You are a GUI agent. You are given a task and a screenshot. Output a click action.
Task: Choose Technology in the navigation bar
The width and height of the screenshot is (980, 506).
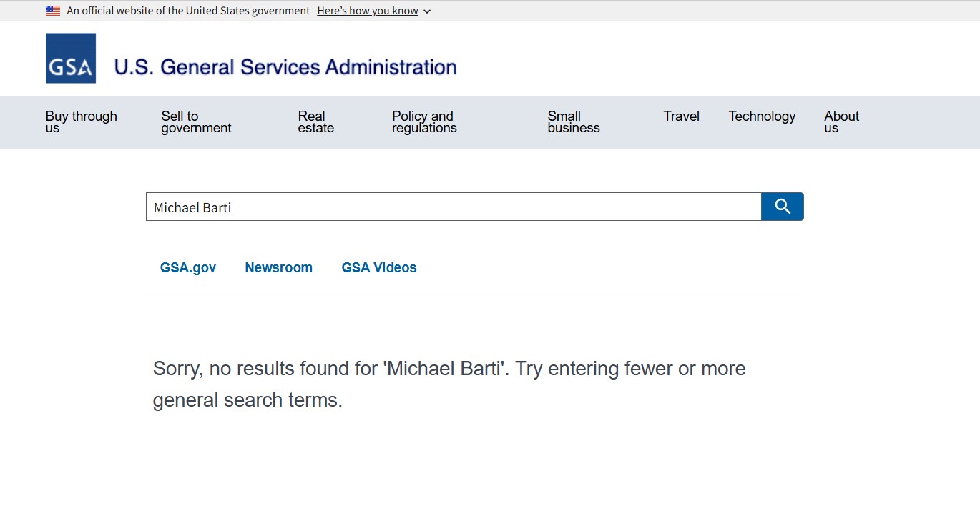[x=762, y=116]
